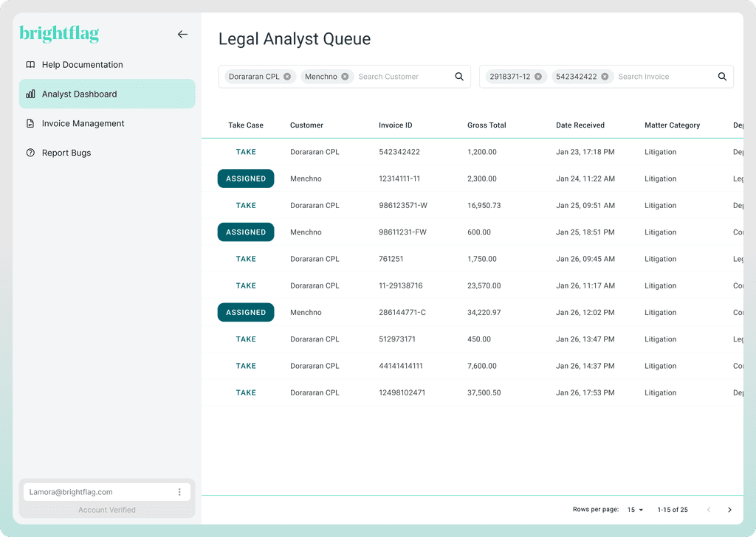
Task: Take the case for invoice 12498102471
Action: coord(246,392)
